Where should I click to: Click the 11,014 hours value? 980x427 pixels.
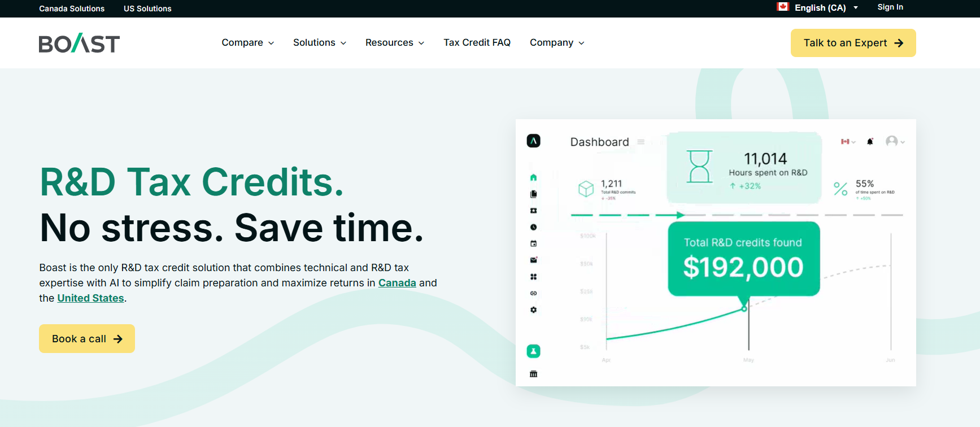[x=765, y=159]
